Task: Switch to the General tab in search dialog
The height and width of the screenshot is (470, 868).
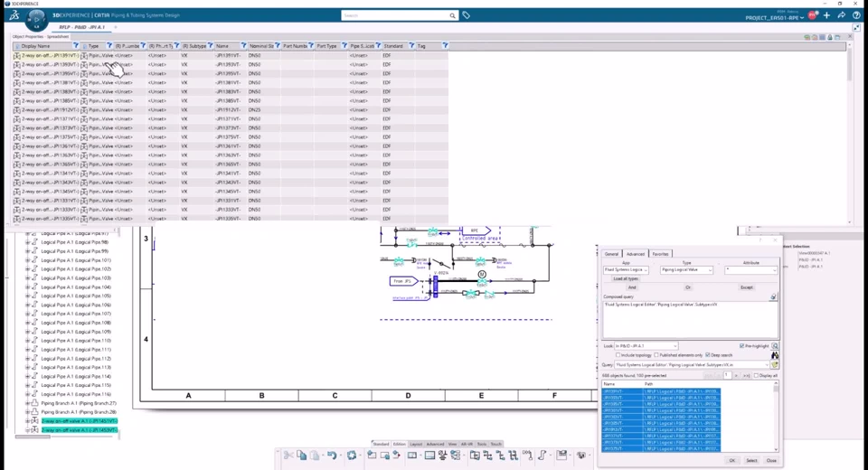Action: click(611, 254)
